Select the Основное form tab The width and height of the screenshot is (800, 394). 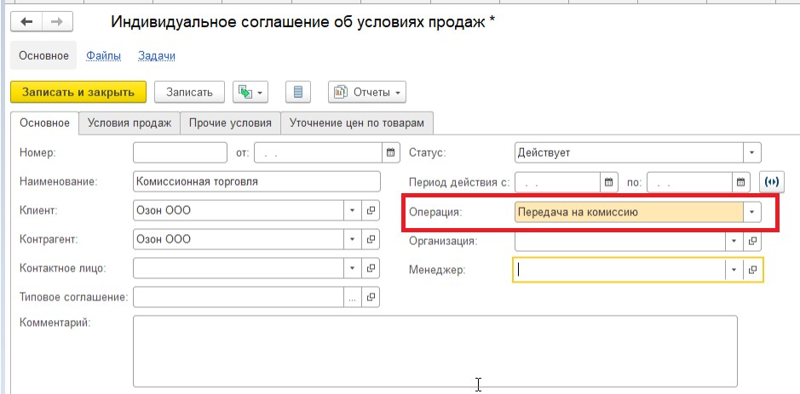(x=44, y=123)
